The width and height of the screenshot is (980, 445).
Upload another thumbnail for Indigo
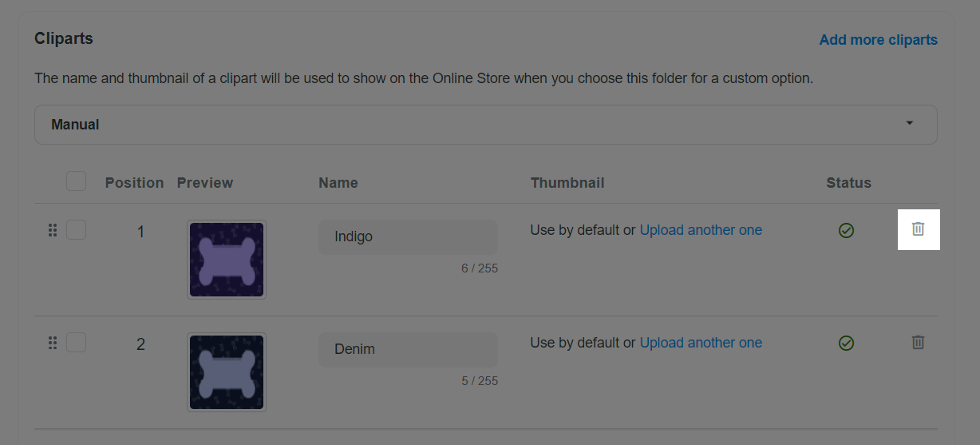coord(701,230)
